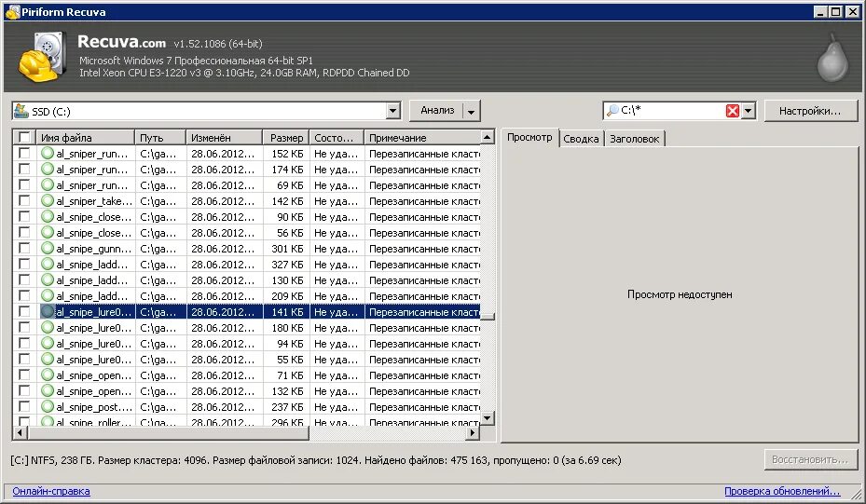The width and height of the screenshot is (866, 504).
Task: Click the al_sniper_take... file name
Action: point(94,200)
